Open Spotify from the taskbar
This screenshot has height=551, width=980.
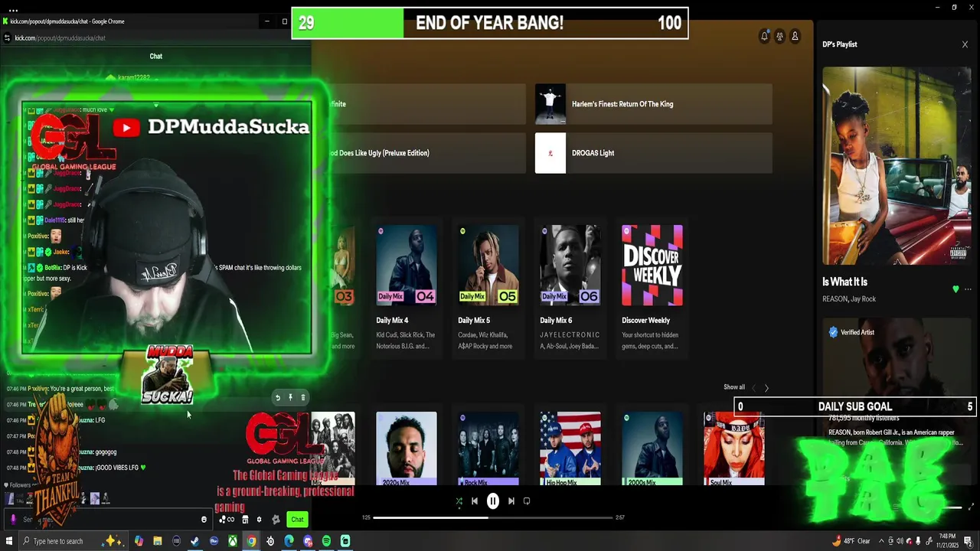click(326, 541)
